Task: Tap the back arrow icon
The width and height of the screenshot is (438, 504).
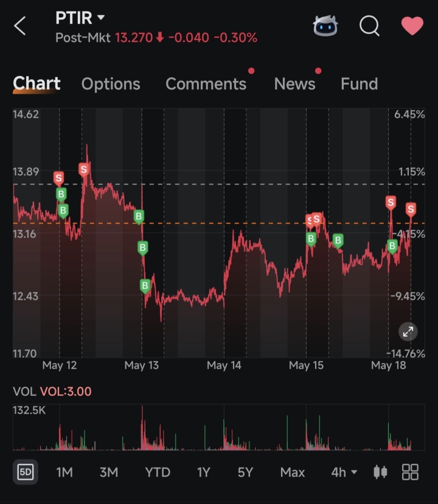Action: tap(20, 26)
